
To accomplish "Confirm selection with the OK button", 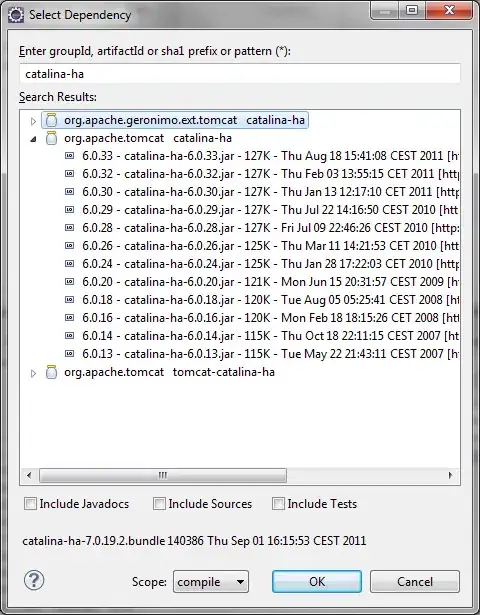I will 317,582.
